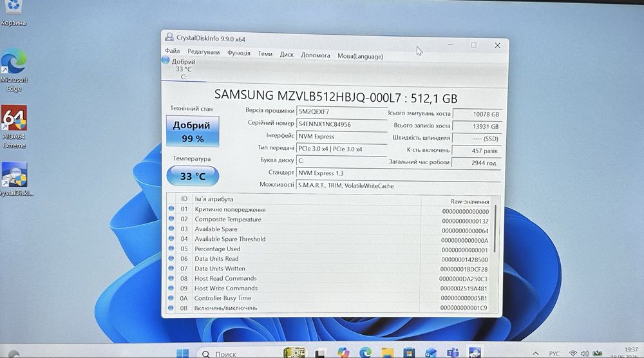The width and height of the screenshot is (644, 358).
Task: Open the Файл menu
Action: pos(172,51)
